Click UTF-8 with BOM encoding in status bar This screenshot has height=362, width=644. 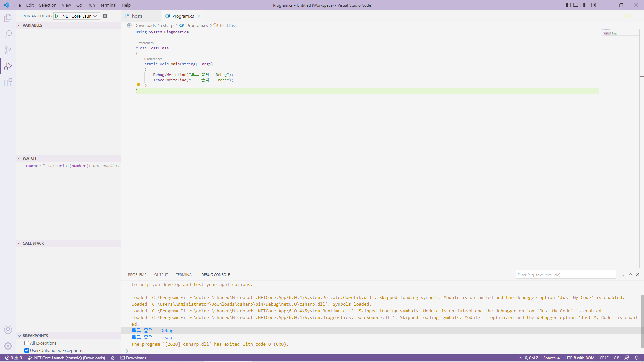[579, 358]
